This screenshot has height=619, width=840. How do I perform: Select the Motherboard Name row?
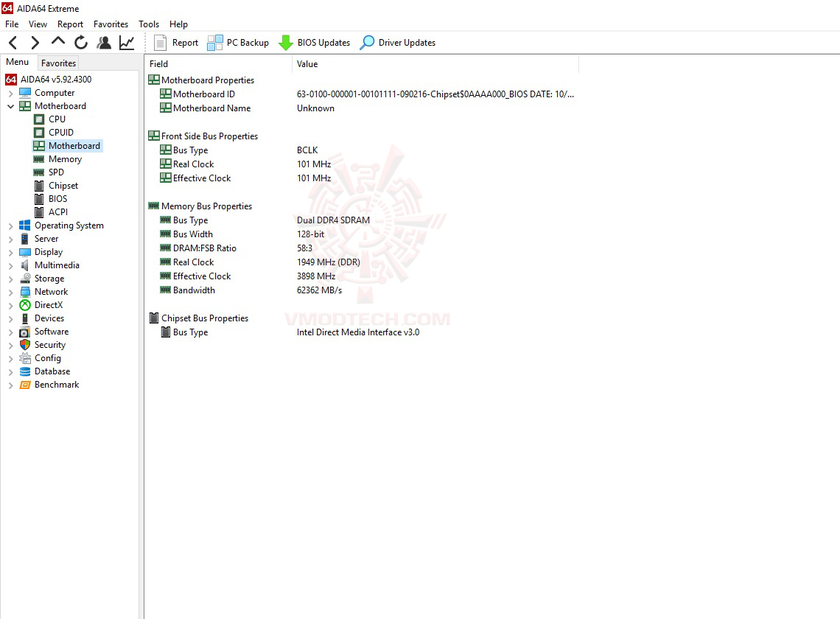[362, 108]
